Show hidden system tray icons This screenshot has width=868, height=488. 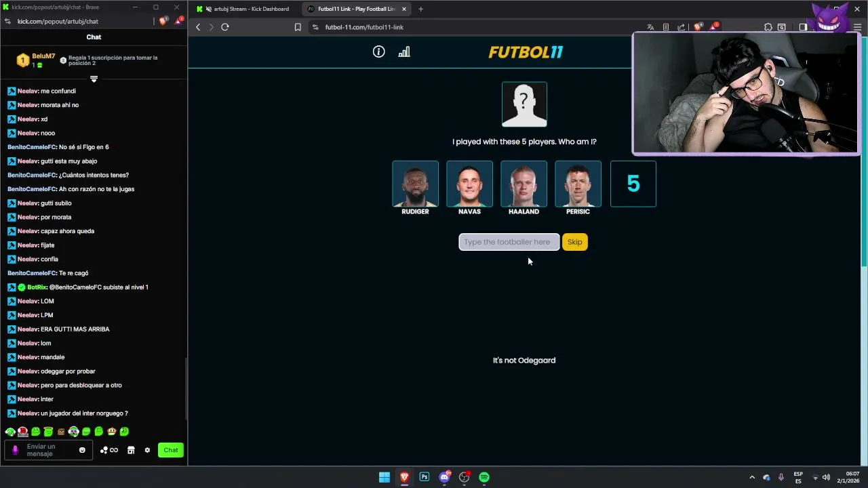pos(752,477)
